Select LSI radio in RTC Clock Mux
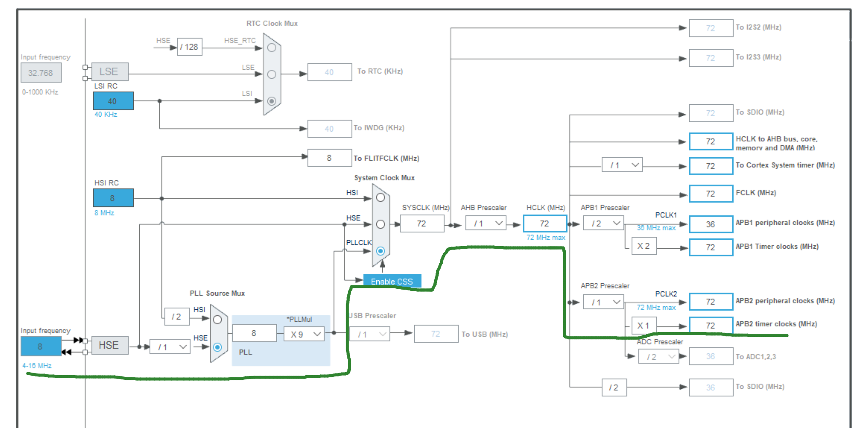868x428 pixels. click(x=272, y=101)
